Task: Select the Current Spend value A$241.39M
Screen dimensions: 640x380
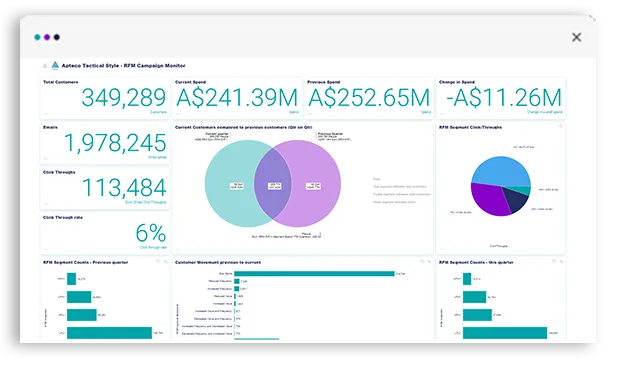Action: 237,98
